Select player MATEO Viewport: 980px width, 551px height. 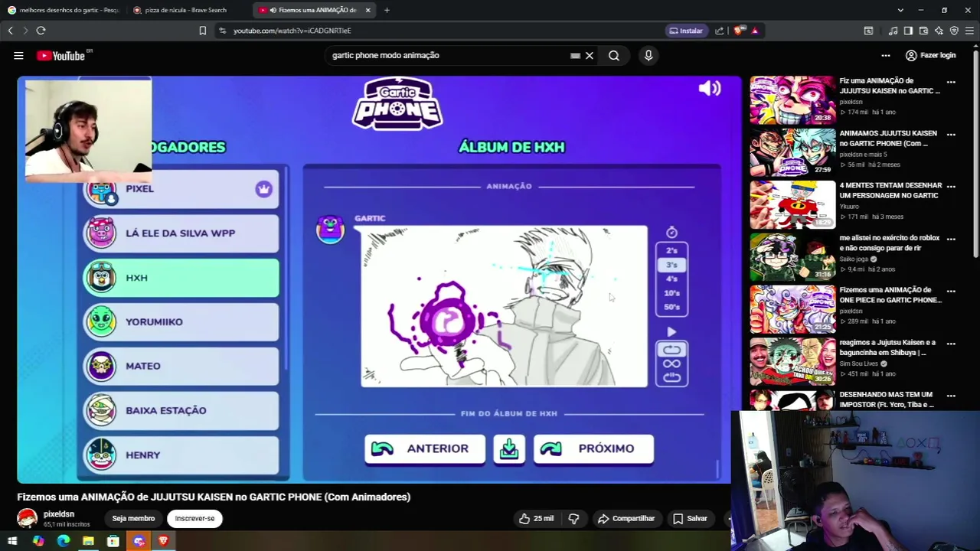181,366
